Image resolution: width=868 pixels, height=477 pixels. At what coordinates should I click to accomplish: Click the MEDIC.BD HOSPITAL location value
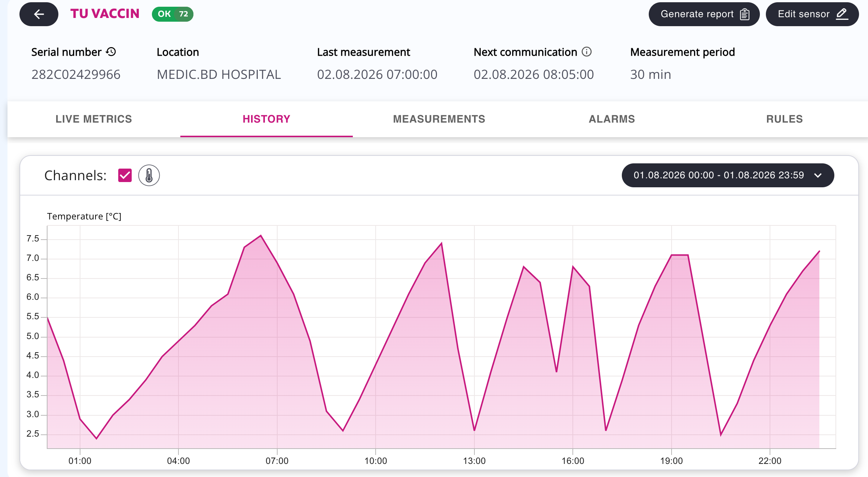pyautogui.click(x=219, y=74)
